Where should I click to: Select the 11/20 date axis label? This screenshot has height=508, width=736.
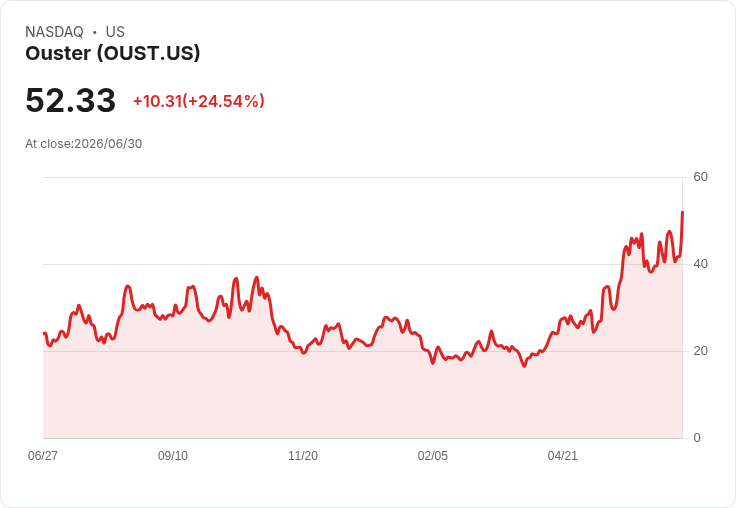(303, 455)
